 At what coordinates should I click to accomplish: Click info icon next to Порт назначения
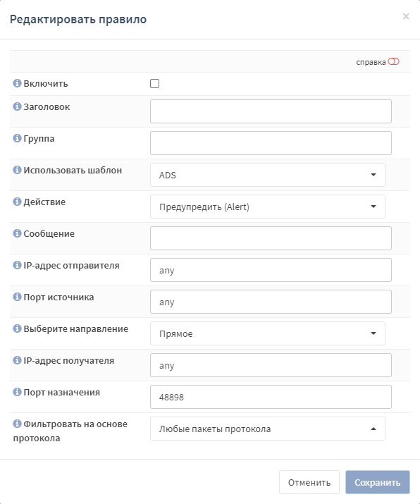point(17,392)
